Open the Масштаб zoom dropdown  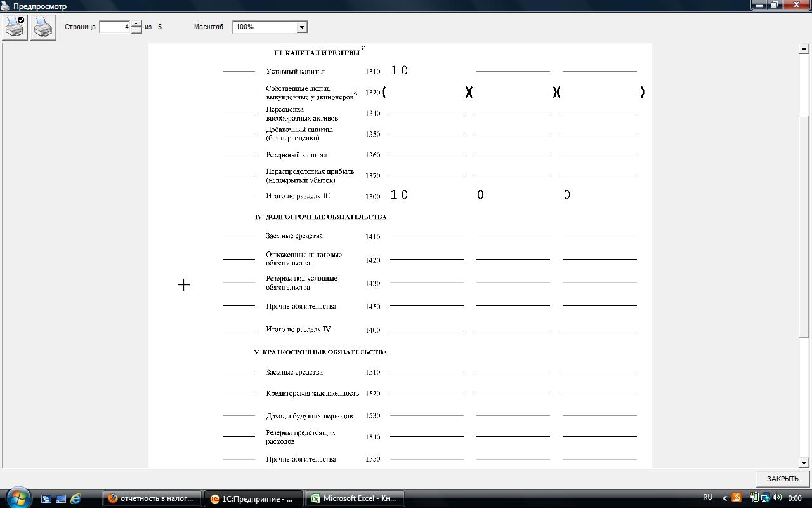coord(302,27)
